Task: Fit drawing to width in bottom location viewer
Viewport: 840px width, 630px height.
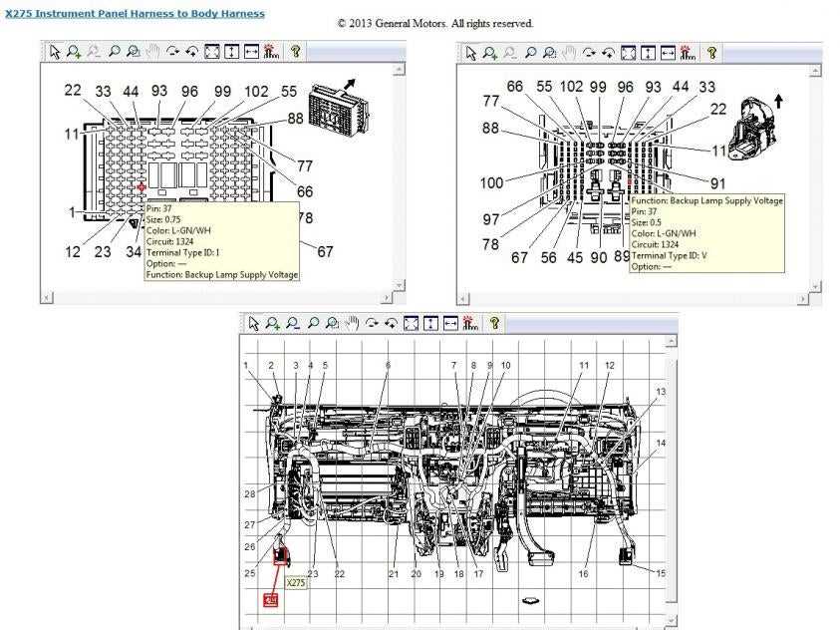Action: [x=450, y=323]
